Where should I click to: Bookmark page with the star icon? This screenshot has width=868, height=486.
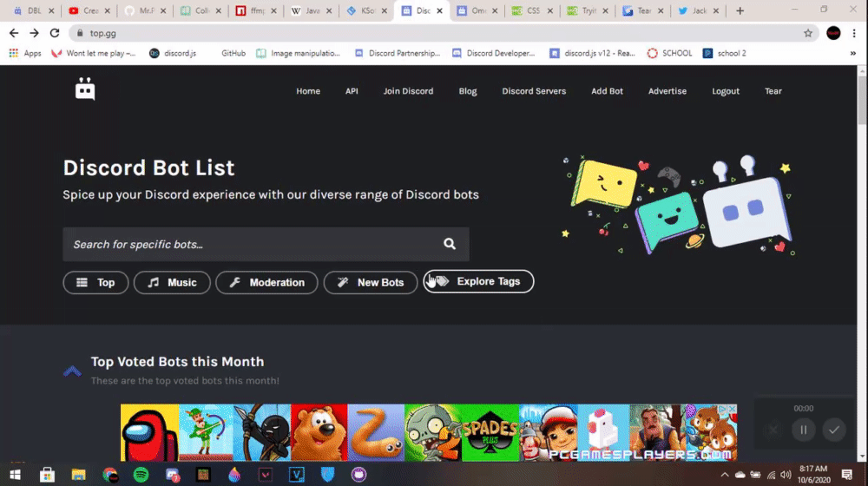[x=808, y=33]
